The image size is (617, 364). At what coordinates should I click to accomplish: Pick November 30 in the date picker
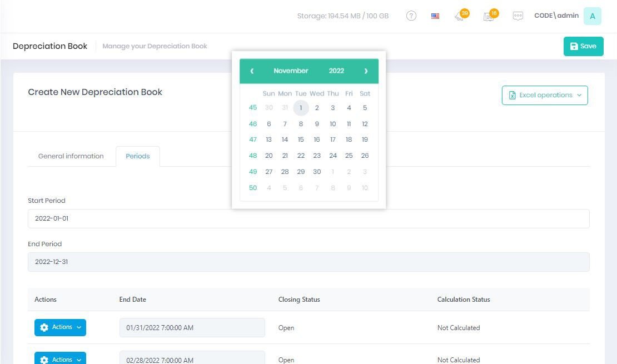tap(317, 172)
